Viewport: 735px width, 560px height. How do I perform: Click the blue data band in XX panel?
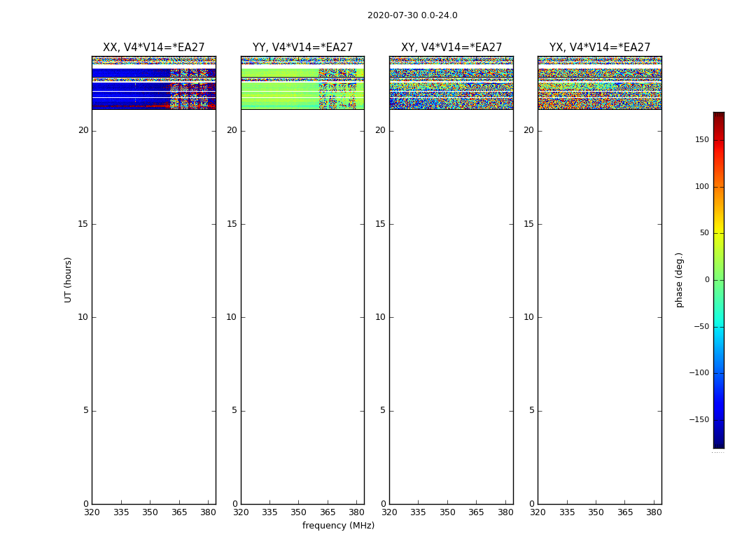pyautogui.click(x=129, y=73)
